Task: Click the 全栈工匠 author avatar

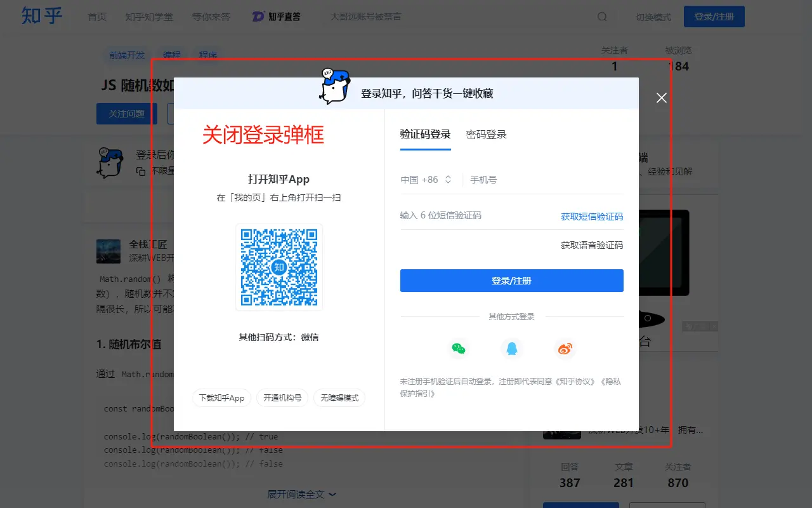Action: [108, 251]
